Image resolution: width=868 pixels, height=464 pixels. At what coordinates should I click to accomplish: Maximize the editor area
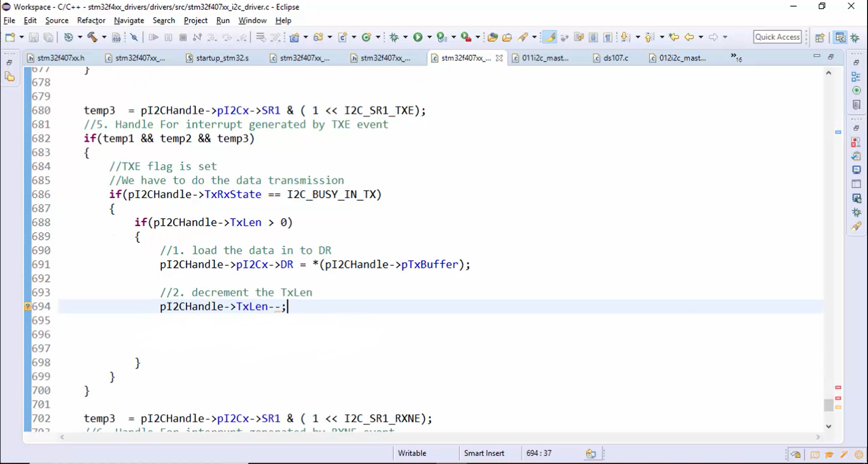click(x=831, y=57)
